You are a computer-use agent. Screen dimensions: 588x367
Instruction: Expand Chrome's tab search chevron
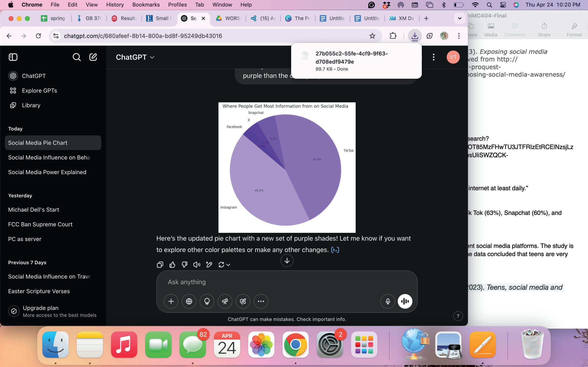point(459,18)
